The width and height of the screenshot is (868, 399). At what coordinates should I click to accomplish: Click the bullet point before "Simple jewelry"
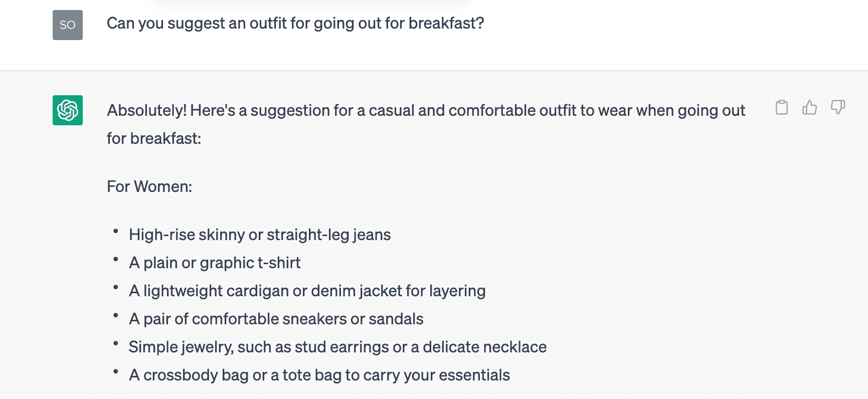(x=116, y=343)
